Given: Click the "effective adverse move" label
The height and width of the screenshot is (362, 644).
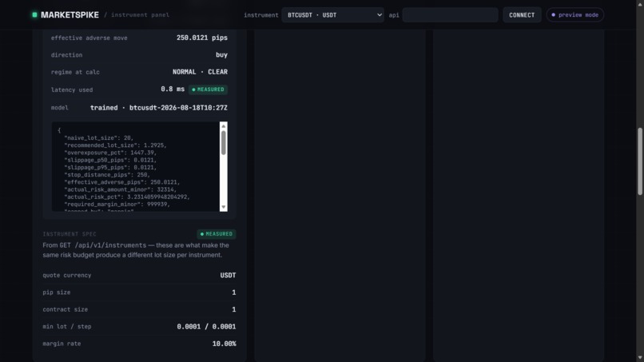Looking at the screenshot, I should point(89,38).
